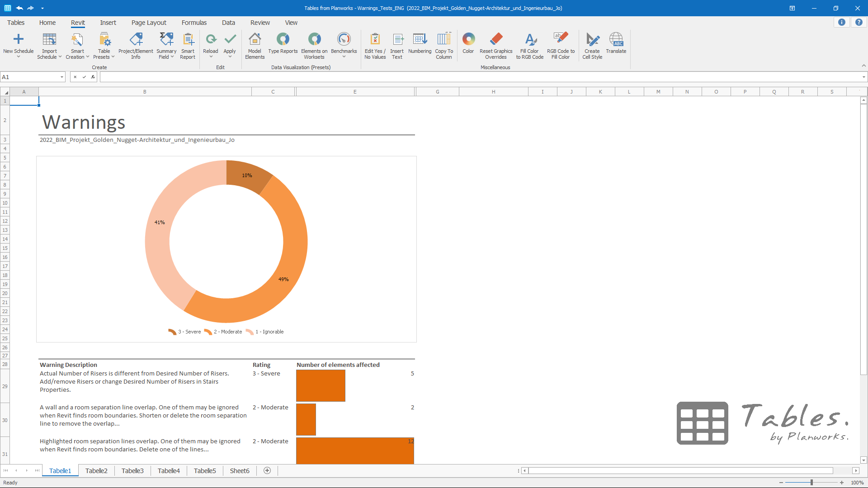Expand the Name Box dropdown
This screenshot has width=868, height=488.
62,77
